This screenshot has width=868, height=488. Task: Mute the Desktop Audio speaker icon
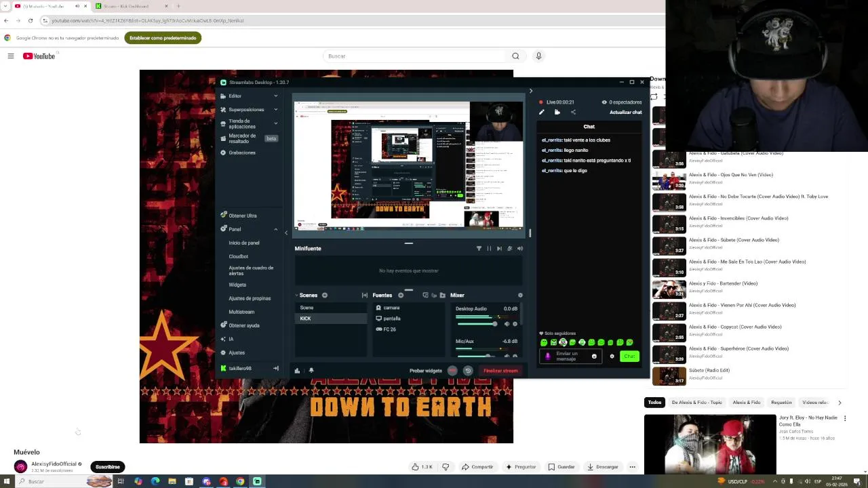[507, 324]
